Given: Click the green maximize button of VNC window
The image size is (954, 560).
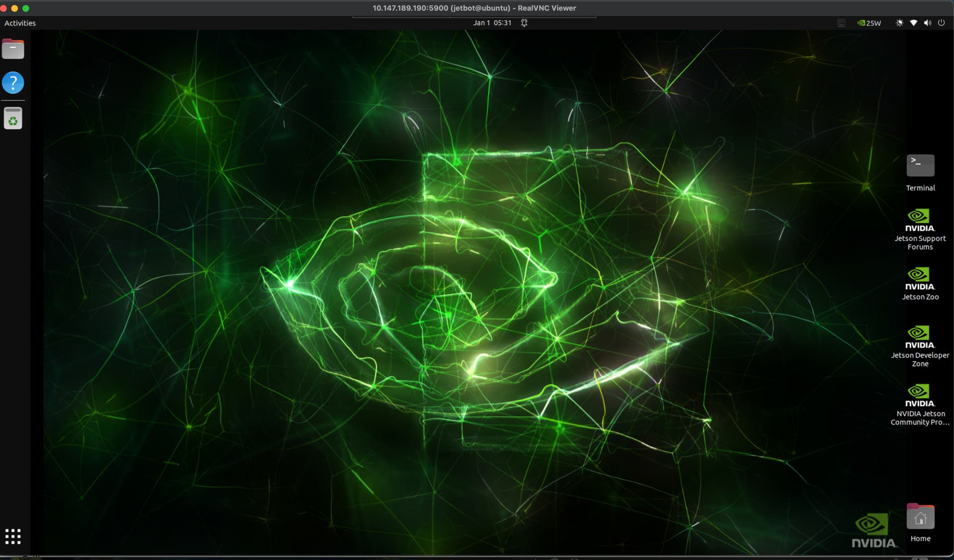Looking at the screenshot, I should 26,8.
